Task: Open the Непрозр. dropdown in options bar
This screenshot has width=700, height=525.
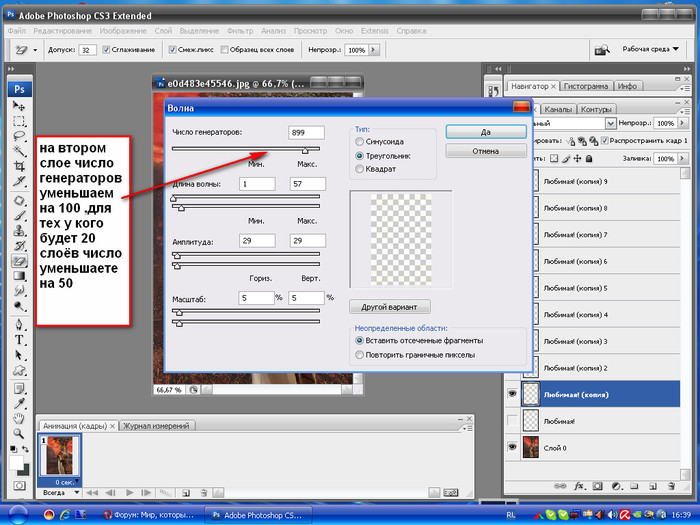Action: tap(374, 50)
